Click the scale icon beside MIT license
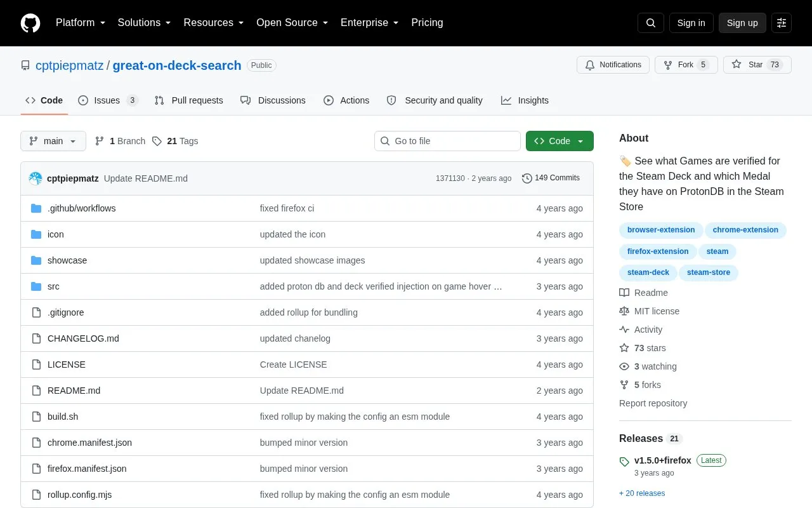This screenshot has height=508, width=812. (624, 311)
